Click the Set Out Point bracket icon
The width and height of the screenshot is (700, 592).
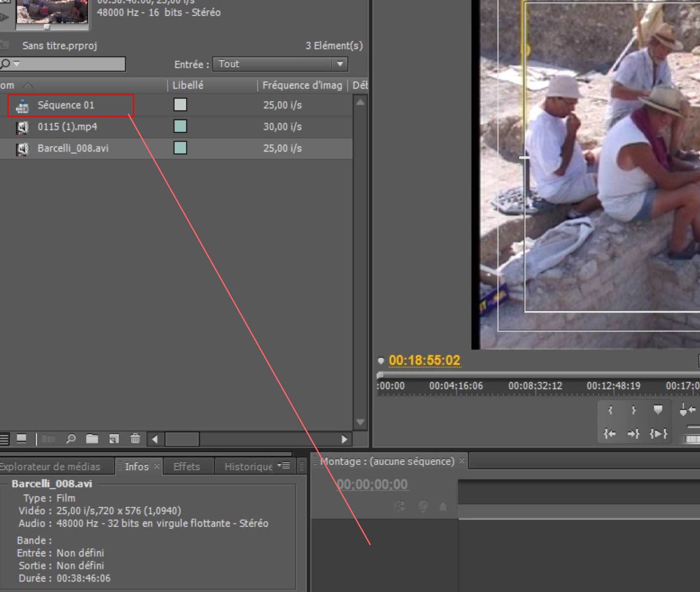coord(634,410)
